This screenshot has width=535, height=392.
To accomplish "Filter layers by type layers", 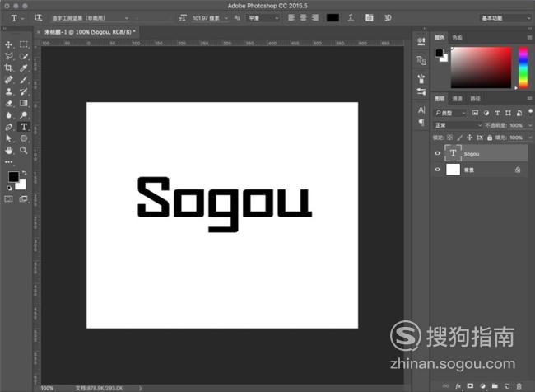I will [497, 113].
